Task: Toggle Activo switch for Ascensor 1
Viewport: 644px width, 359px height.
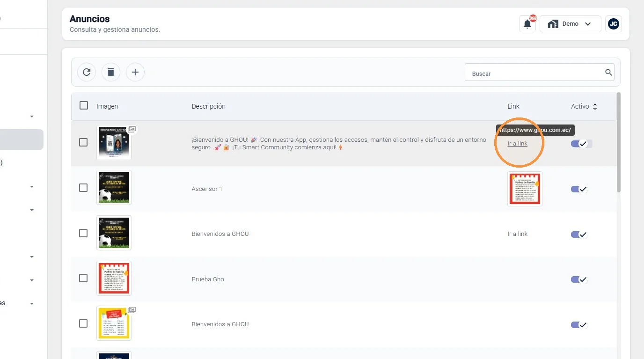Action: [x=579, y=189]
